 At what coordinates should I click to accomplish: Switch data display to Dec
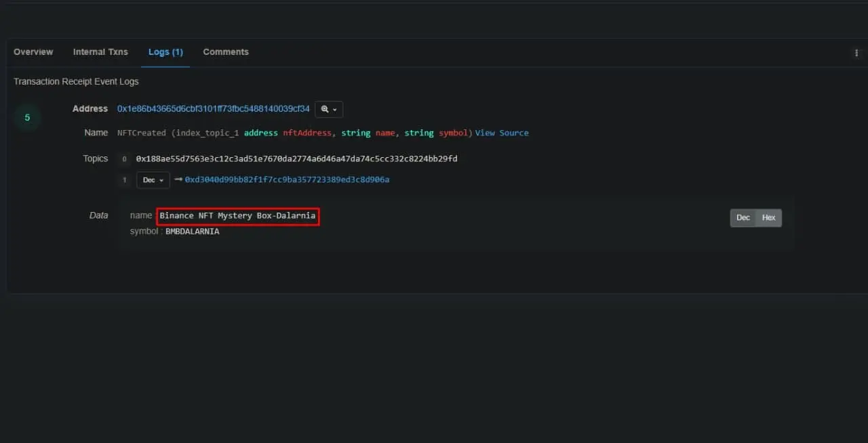click(x=743, y=217)
